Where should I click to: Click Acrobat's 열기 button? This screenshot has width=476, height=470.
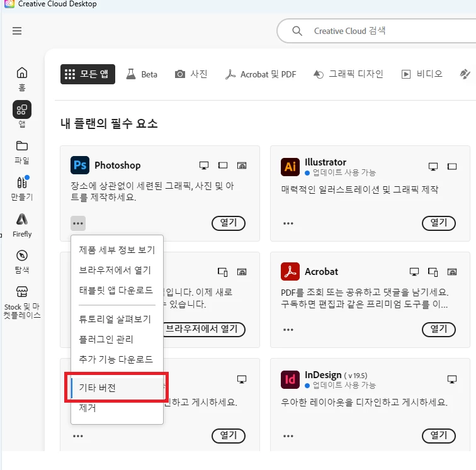click(439, 329)
